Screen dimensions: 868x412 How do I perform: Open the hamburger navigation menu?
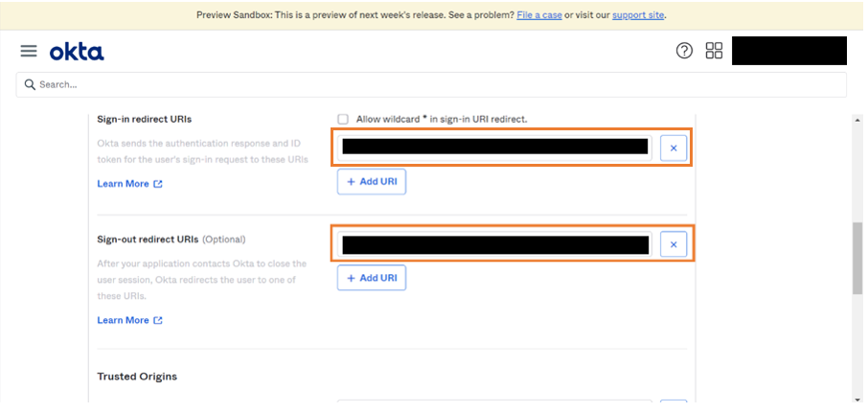29,51
